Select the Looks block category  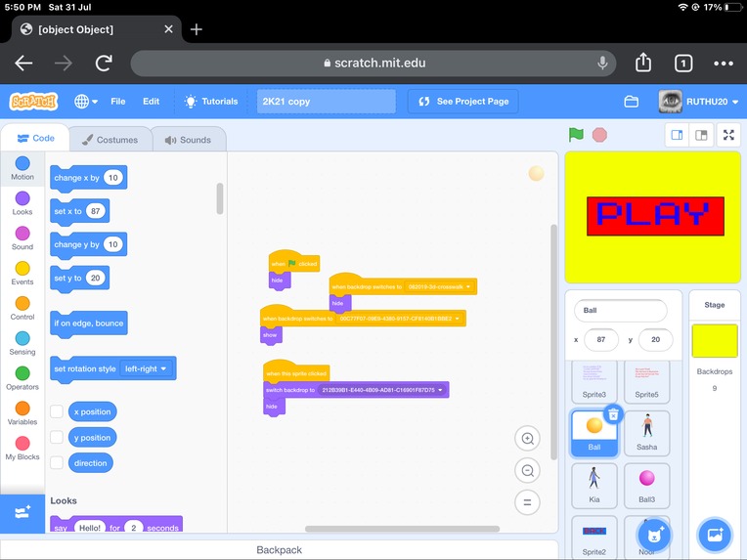pyautogui.click(x=22, y=203)
